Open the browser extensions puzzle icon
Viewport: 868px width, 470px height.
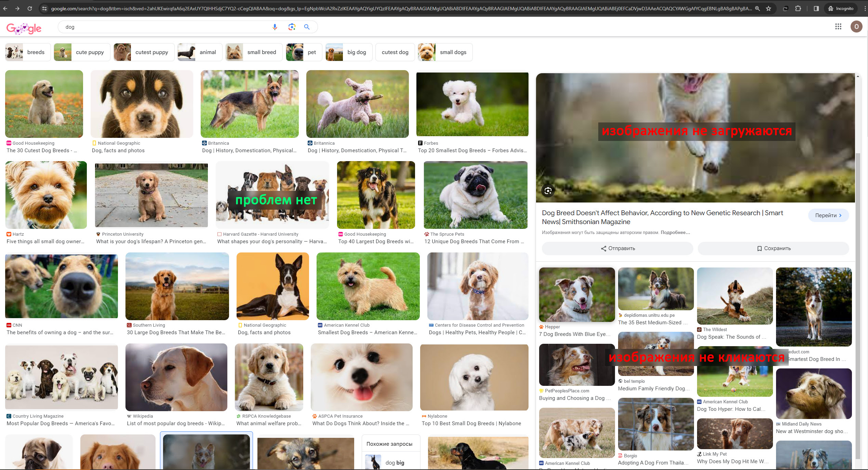[798, 9]
